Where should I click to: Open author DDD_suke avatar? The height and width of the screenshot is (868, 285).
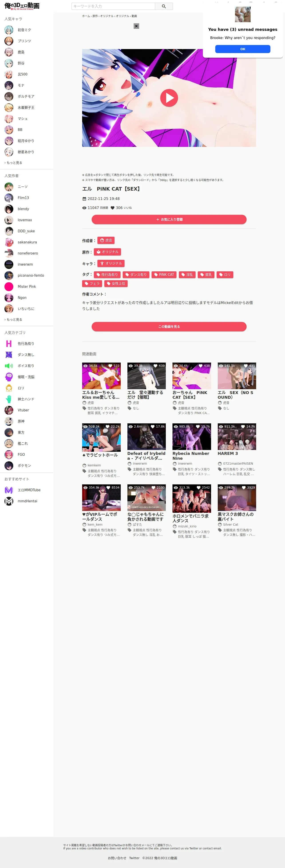[9, 231]
